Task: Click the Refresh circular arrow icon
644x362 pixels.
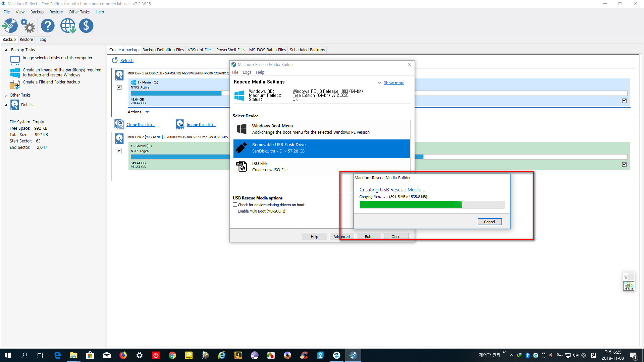Action: coord(115,60)
